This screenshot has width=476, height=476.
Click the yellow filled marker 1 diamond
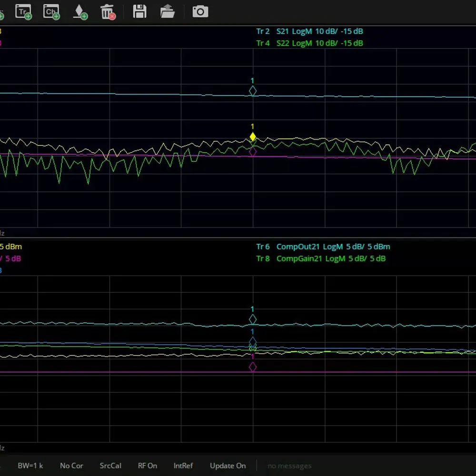[x=253, y=137]
